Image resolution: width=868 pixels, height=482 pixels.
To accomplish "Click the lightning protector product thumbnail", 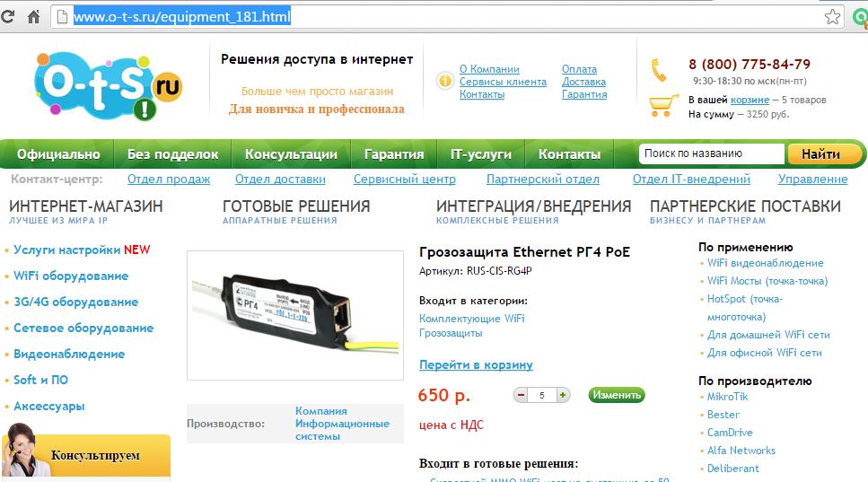I will click(295, 315).
